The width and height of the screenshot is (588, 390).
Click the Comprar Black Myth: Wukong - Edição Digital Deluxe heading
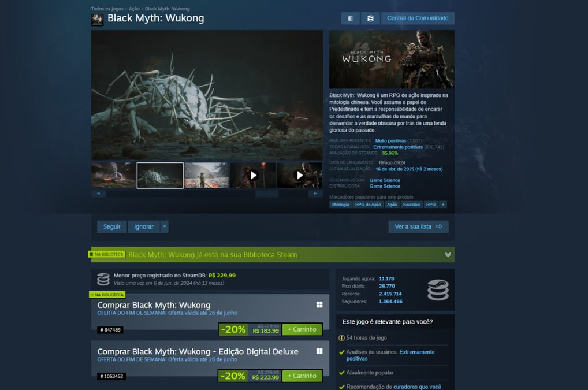pos(198,351)
